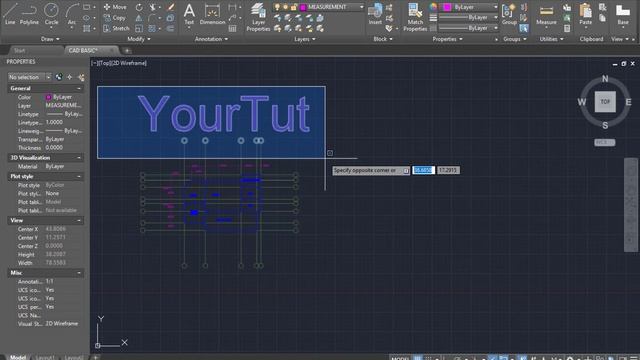This screenshot has width=640, height=360.
Task: Select the Rotate tool icon
Action: 139,7
